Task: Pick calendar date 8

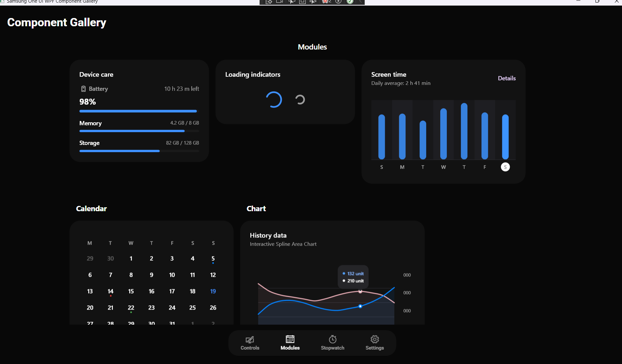Action: click(x=131, y=275)
